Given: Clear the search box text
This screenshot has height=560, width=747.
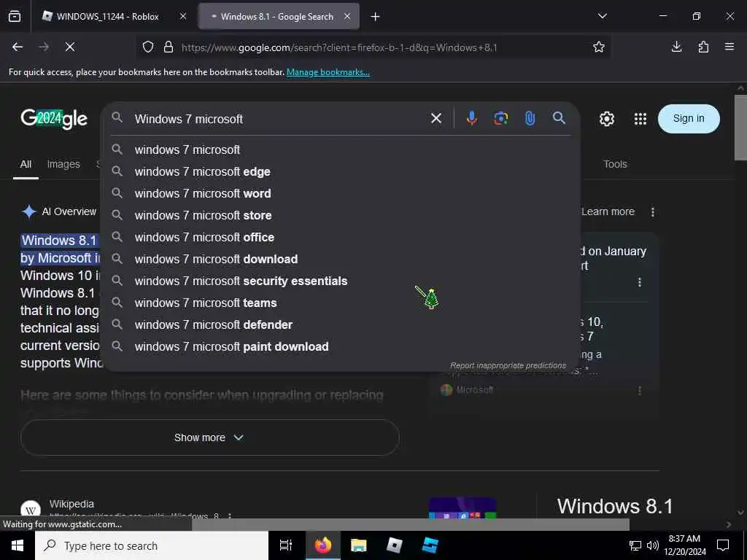Looking at the screenshot, I should [436, 118].
